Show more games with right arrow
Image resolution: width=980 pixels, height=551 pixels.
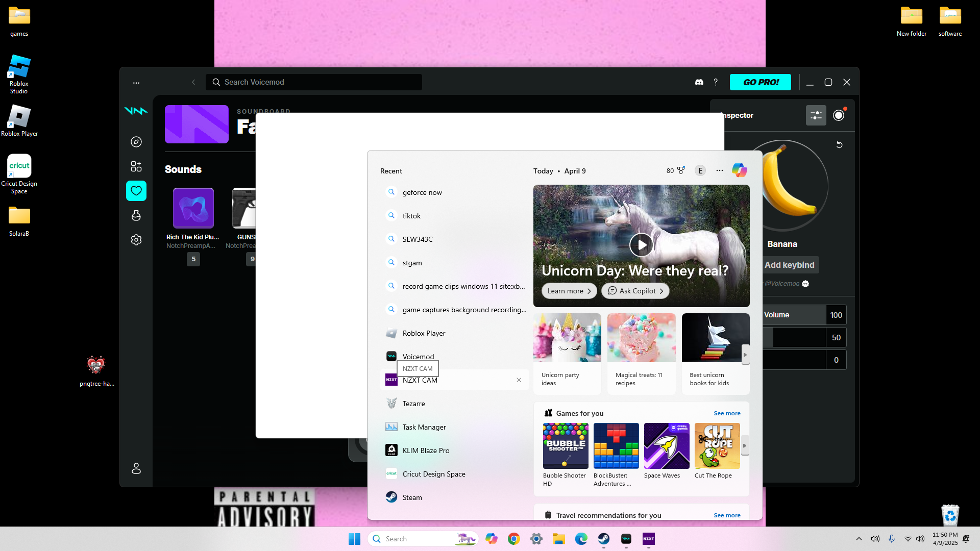(x=745, y=446)
